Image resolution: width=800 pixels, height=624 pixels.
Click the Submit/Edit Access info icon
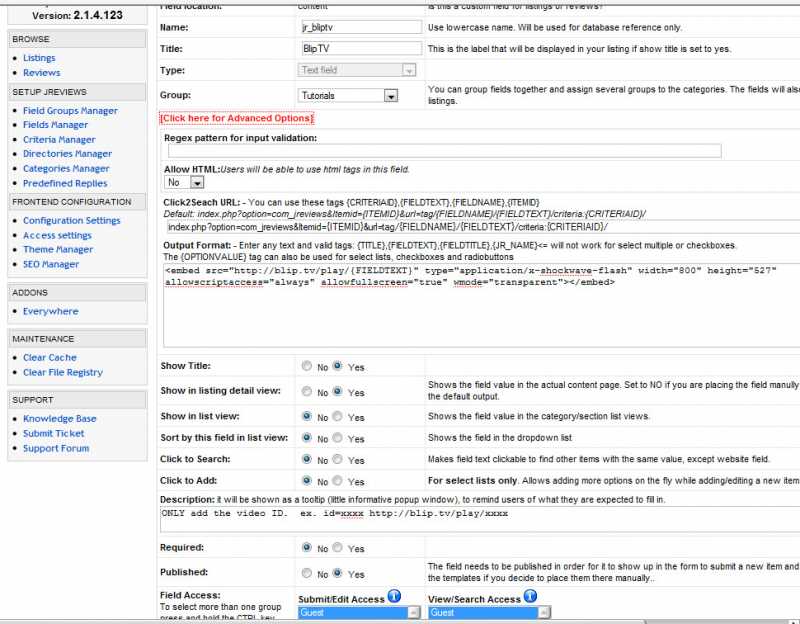click(x=394, y=596)
